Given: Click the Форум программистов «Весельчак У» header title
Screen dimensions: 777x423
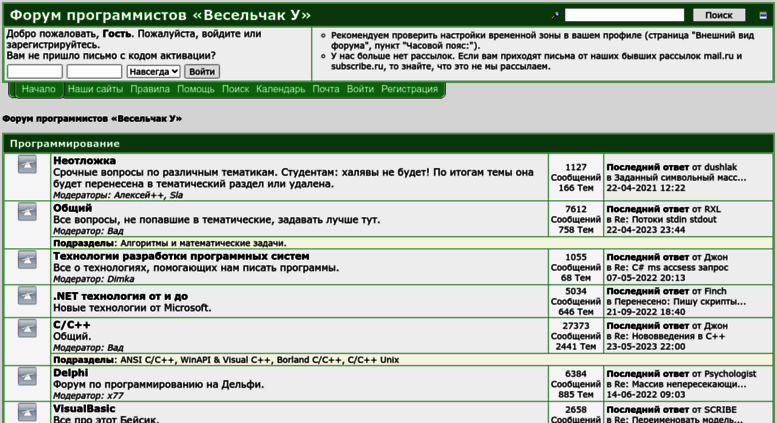Looking at the screenshot, I should (160, 15).
